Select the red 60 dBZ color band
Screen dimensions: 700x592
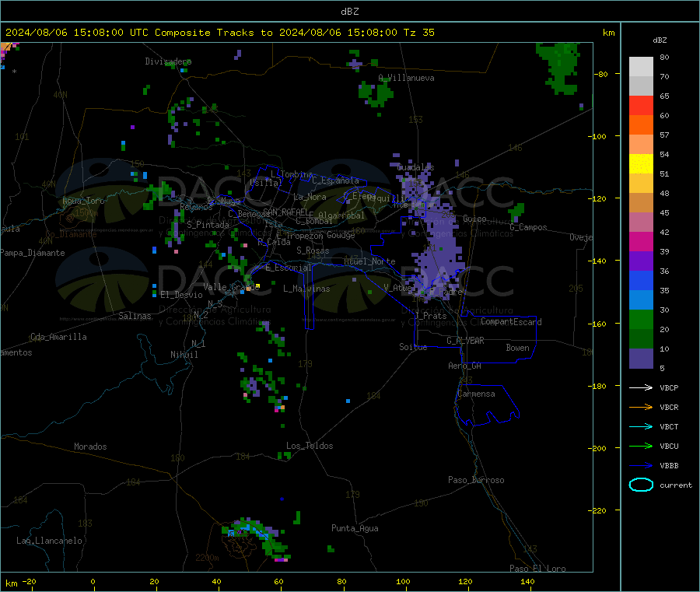[641, 105]
